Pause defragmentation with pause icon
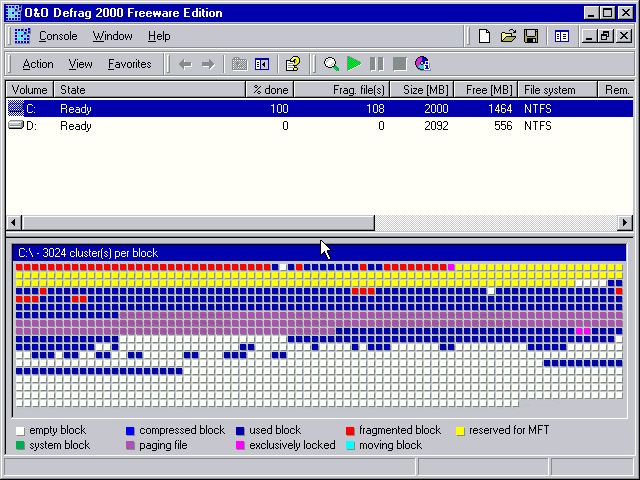640x480 pixels. [376, 64]
